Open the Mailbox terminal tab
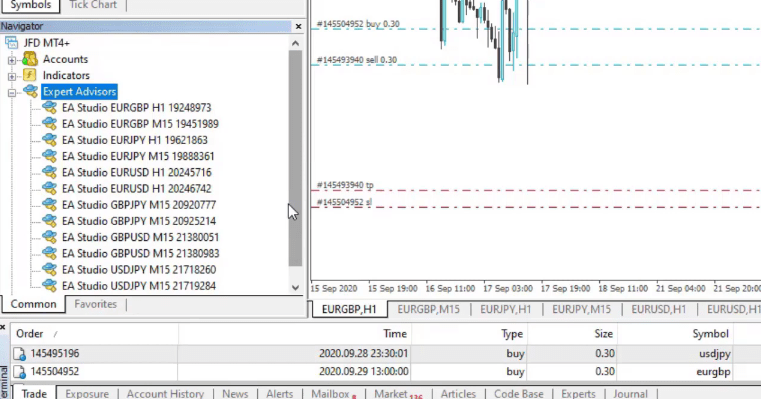The height and width of the screenshot is (399, 761). (333, 393)
